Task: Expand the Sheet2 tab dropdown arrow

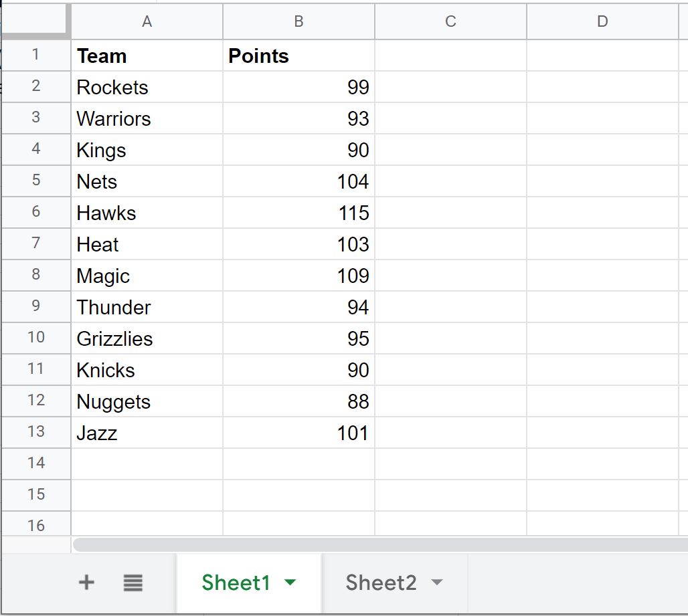Action: coord(436,583)
